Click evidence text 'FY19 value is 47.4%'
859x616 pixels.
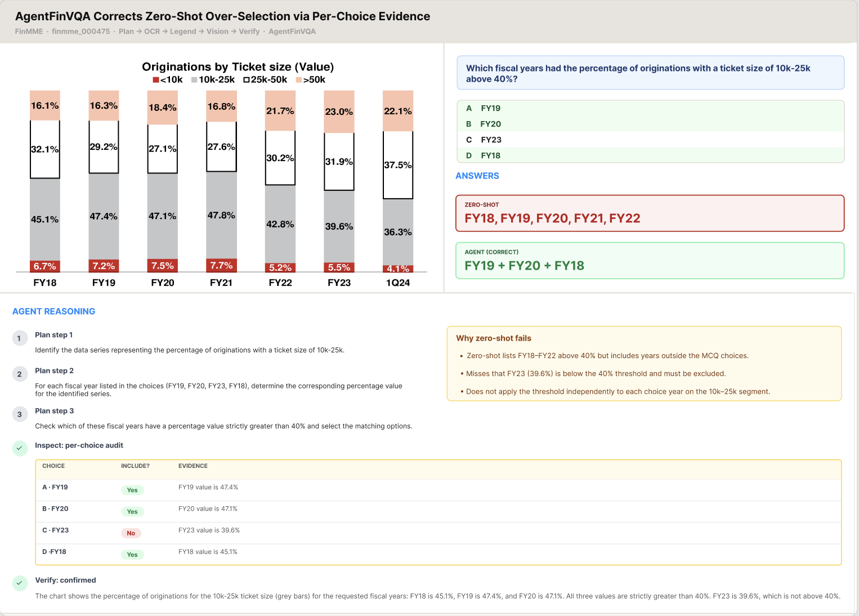pos(208,488)
